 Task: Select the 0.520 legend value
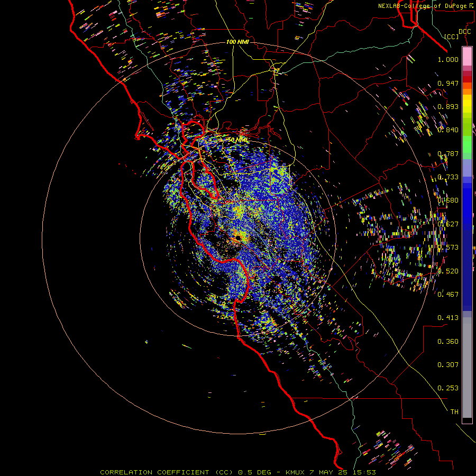tap(448, 271)
